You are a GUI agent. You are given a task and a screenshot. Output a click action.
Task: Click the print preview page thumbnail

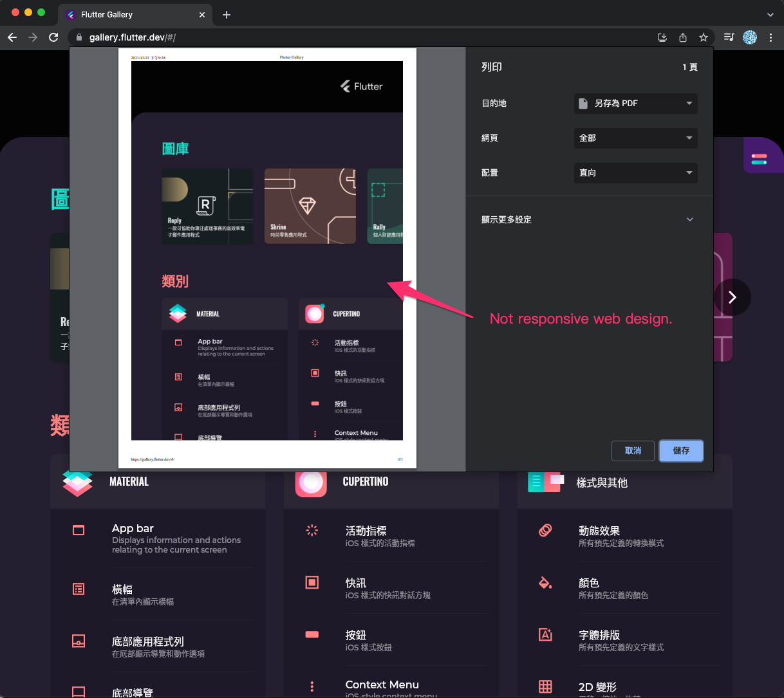pyautogui.click(x=267, y=258)
